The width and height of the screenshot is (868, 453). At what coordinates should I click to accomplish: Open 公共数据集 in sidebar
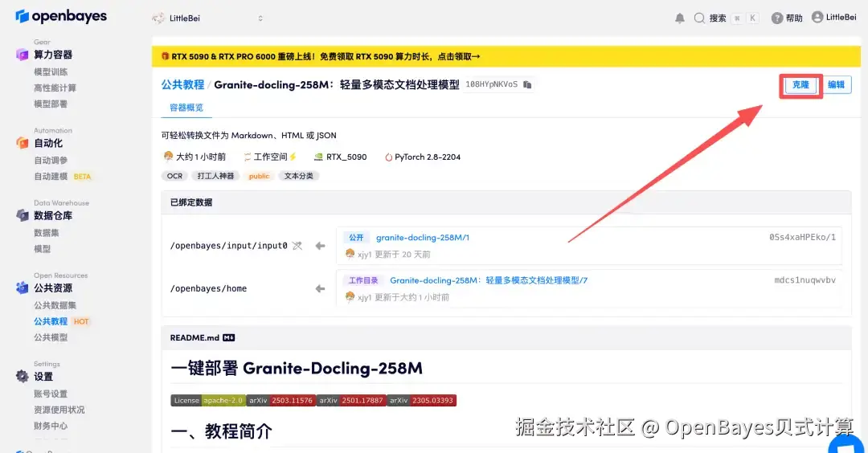pyautogui.click(x=55, y=305)
